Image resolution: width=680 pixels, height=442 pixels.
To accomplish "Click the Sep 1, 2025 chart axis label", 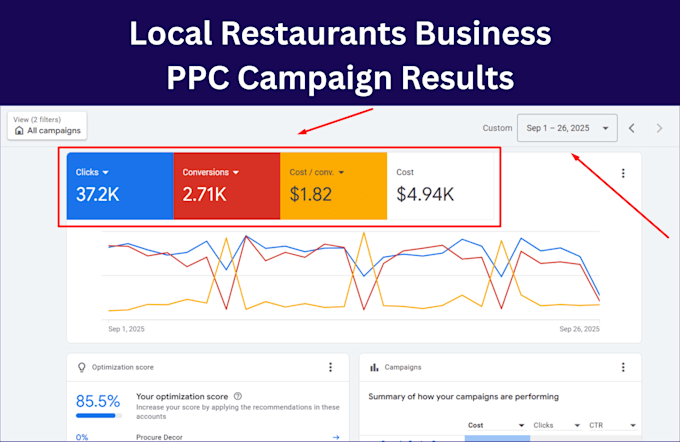I will (x=126, y=329).
